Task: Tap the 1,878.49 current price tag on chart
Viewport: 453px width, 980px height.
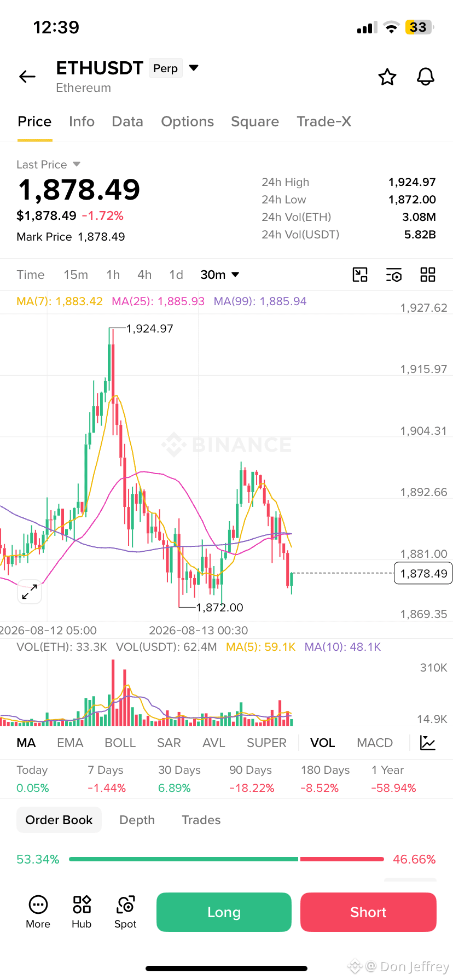Action: pyautogui.click(x=423, y=573)
